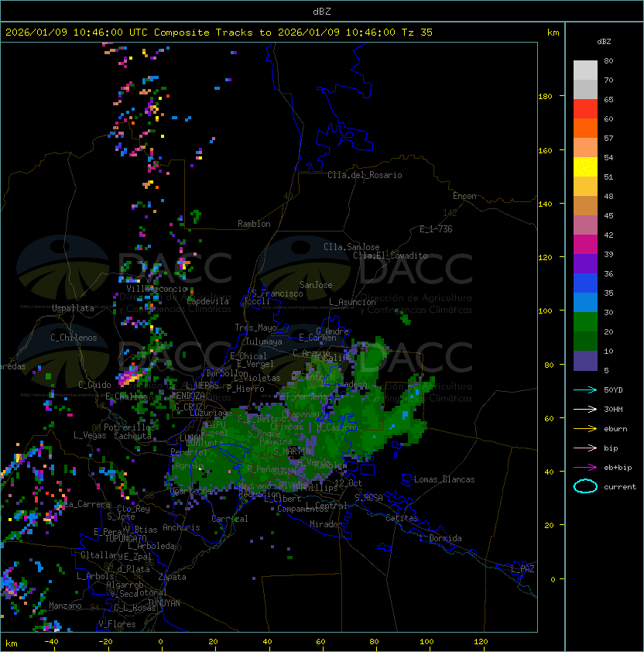Click the cyan 'current' ellipse legend icon
Viewport: 644px width, 652px height.
tap(585, 486)
